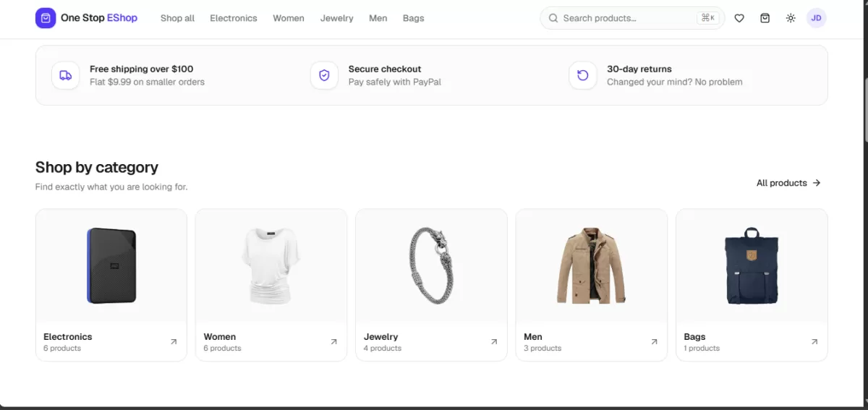Open the JD user avatar menu
The width and height of the screenshot is (868, 410).
(817, 18)
